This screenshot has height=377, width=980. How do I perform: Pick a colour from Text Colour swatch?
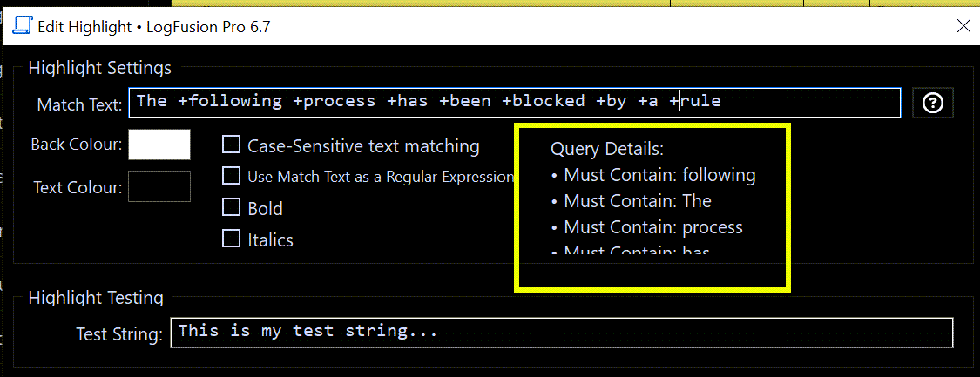point(159,185)
